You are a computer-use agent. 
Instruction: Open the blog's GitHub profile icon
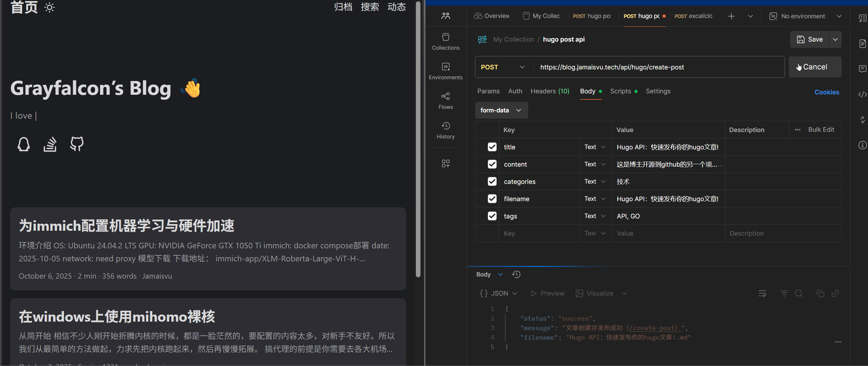coord(77,144)
